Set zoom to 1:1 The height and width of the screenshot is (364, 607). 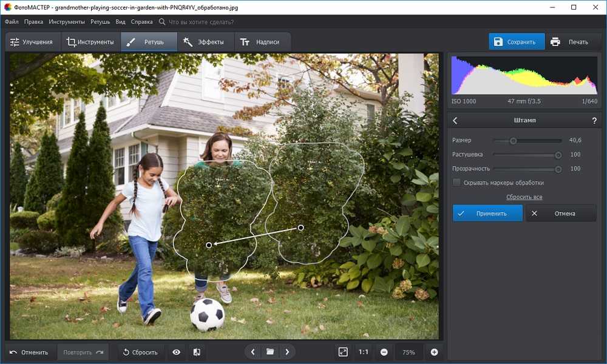(x=363, y=352)
